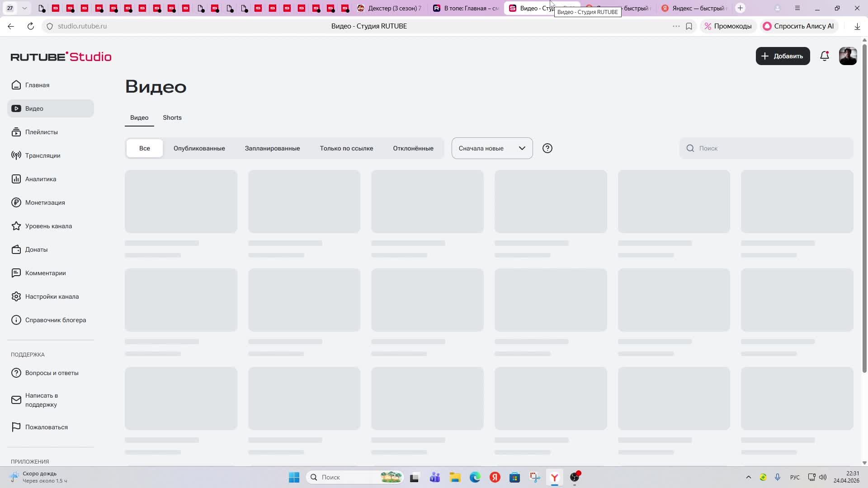
Task: Click the user avatar in header
Action: pos(848,56)
